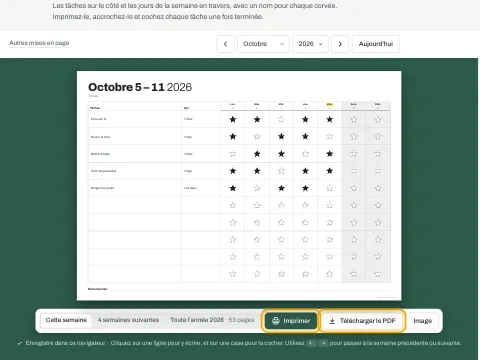Select Toute l'année 2026 tab
Viewport: 480px width, 360px height.
coord(212,320)
